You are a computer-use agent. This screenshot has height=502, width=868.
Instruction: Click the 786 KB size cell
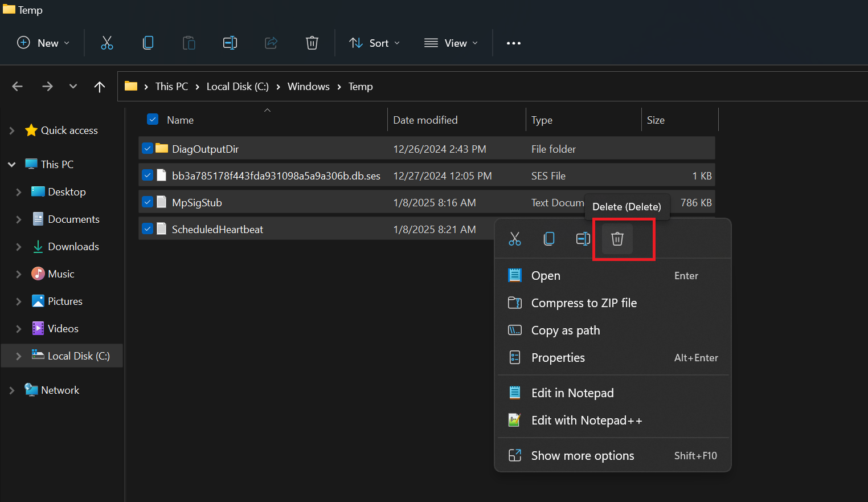(x=696, y=203)
